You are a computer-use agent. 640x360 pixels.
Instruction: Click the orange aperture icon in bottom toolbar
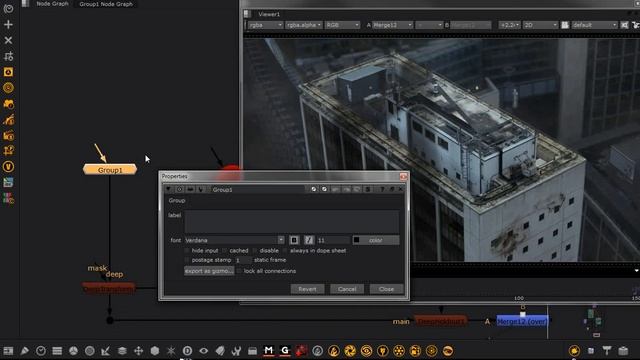pos(350,351)
